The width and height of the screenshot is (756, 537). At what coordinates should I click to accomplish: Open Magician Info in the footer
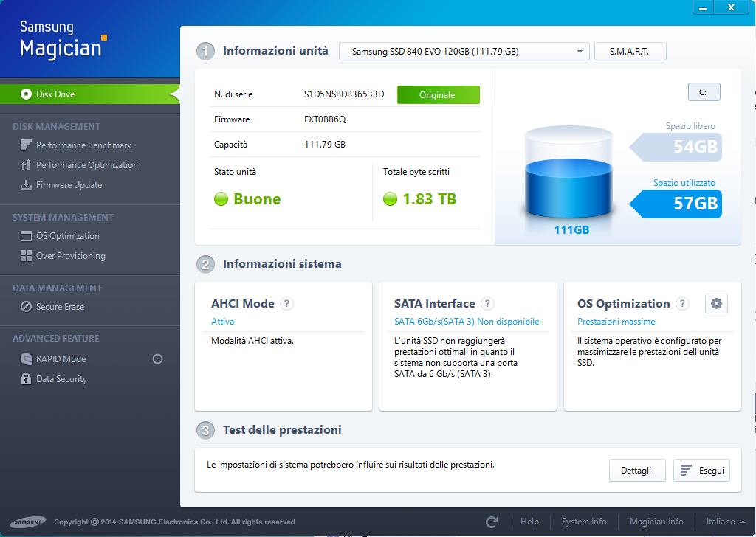coord(656,522)
